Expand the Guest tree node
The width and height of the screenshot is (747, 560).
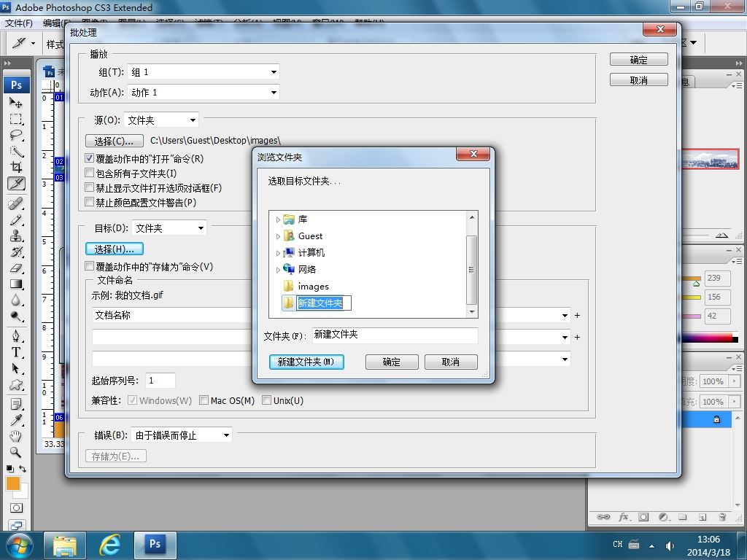pyautogui.click(x=278, y=237)
